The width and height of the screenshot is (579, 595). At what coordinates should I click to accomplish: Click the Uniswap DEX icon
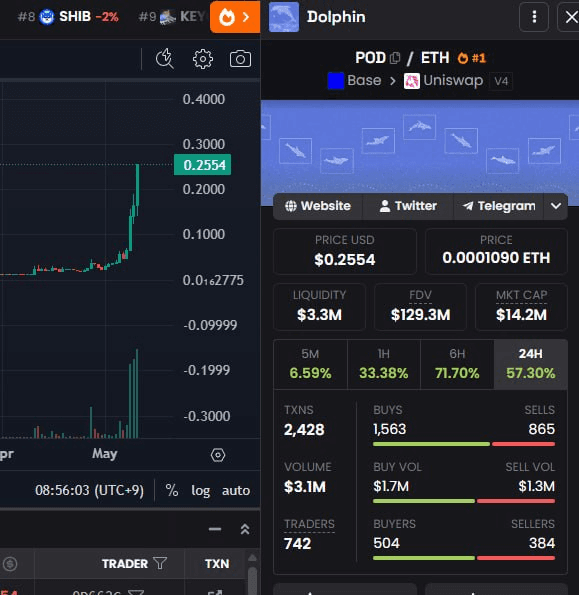[412, 81]
